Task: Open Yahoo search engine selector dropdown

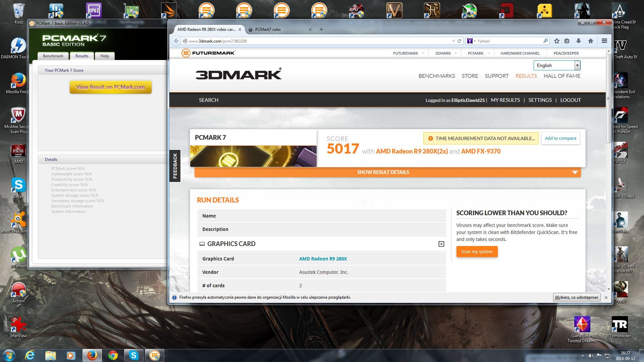Action: pyautogui.click(x=471, y=41)
